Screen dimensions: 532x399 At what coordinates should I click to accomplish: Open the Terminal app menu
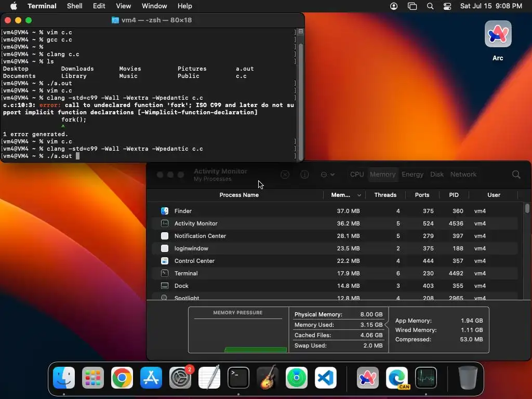click(42, 6)
